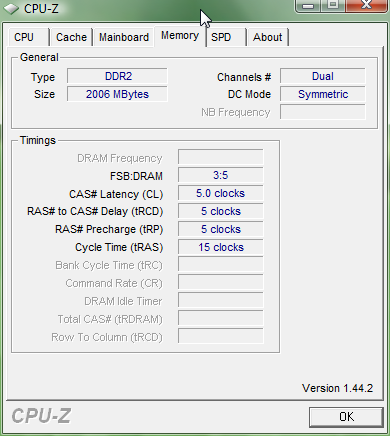This screenshot has height=436, width=390.
Task: Click the DC Mode field showing Symmetric
Action: click(x=323, y=94)
